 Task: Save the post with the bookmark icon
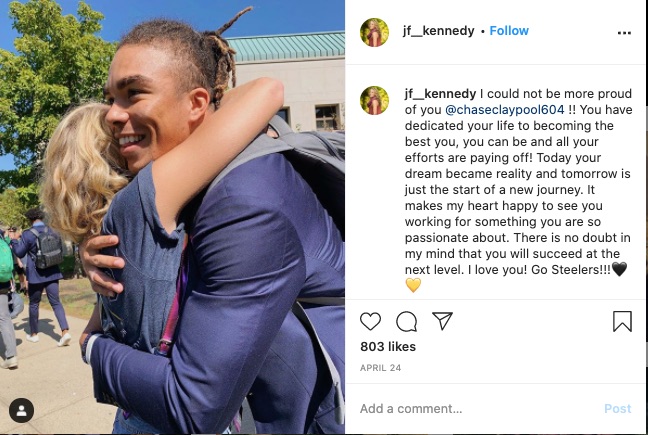click(x=622, y=321)
